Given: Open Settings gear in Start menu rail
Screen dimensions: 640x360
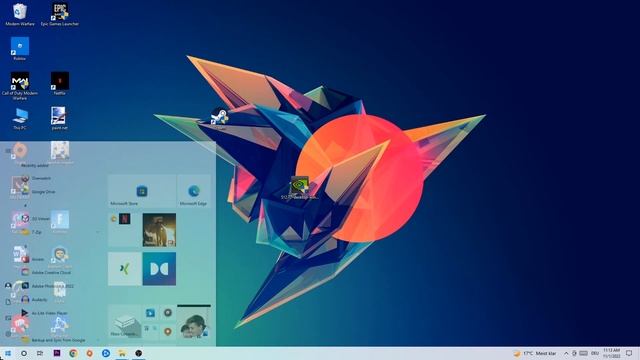Looking at the screenshot, I should (8, 334).
